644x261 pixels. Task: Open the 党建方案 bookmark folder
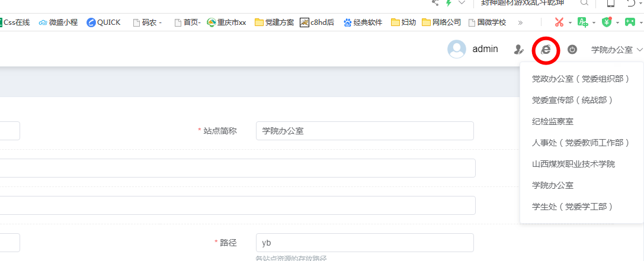(x=274, y=22)
